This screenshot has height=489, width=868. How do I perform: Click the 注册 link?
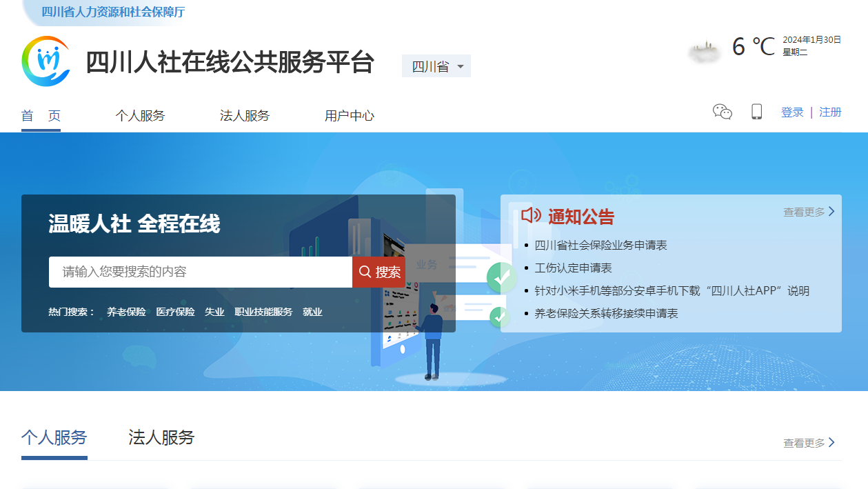pyautogui.click(x=830, y=112)
